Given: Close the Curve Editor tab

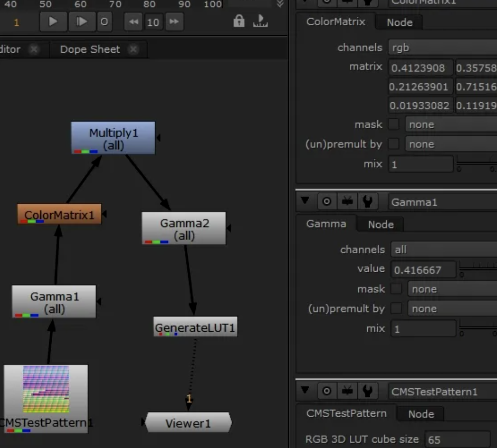Looking at the screenshot, I should (34, 49).
